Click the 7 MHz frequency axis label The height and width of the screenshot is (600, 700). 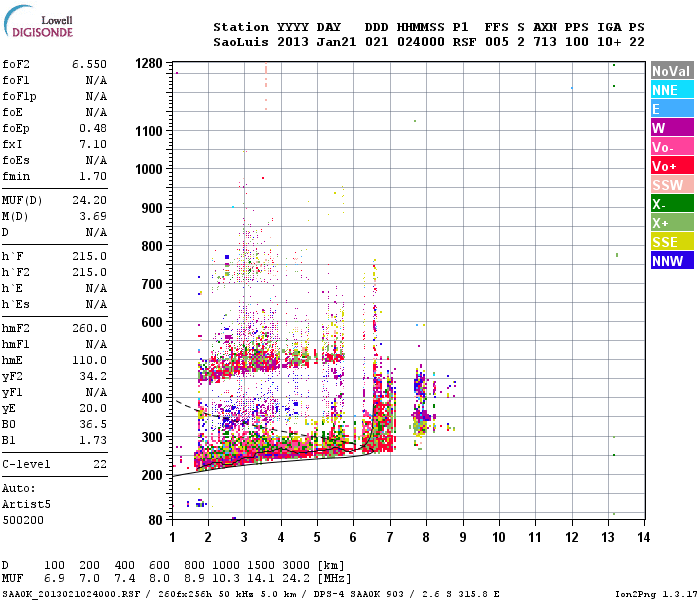point(390,538)
